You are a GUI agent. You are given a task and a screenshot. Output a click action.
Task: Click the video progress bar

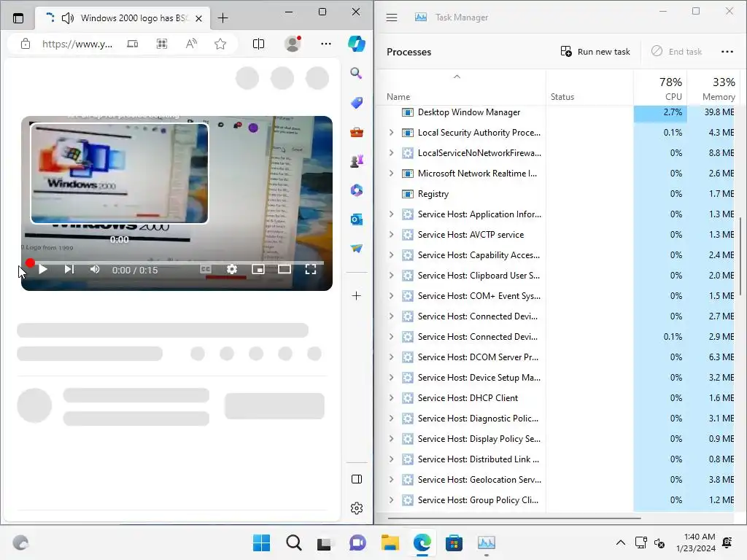[177, 262]
